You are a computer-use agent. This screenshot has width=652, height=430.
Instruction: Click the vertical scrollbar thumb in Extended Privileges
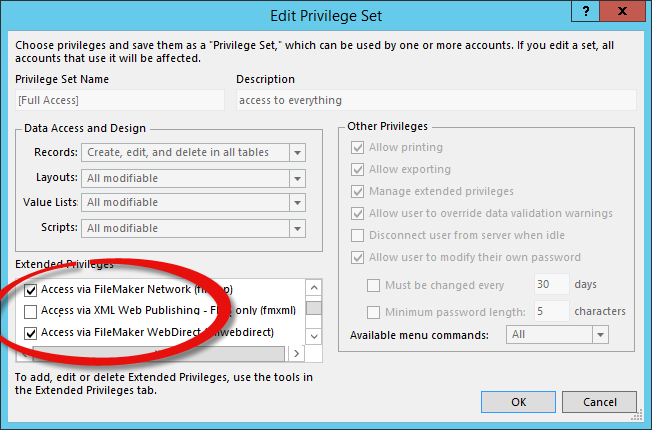pyautogui.click(x=314, y=308)
